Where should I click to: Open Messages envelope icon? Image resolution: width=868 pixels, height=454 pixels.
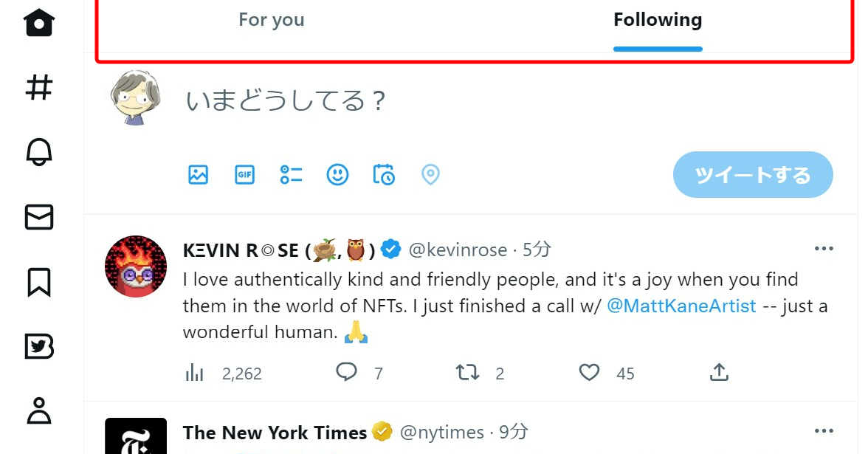[39, 217]
